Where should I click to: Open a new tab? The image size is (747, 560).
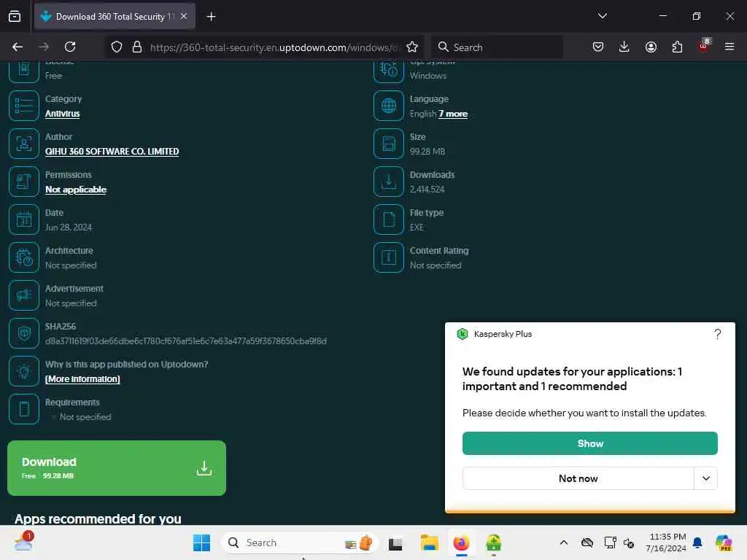211,17
